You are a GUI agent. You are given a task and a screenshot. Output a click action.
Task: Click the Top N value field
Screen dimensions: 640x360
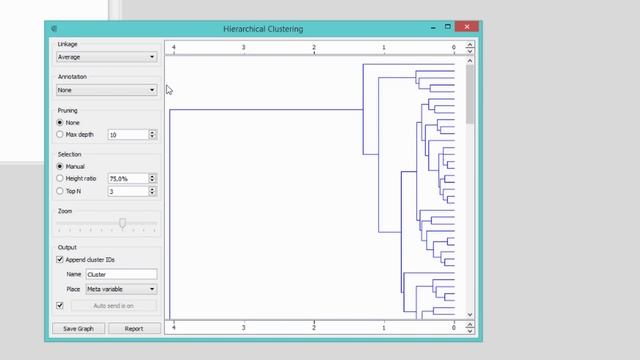[128, 191]
